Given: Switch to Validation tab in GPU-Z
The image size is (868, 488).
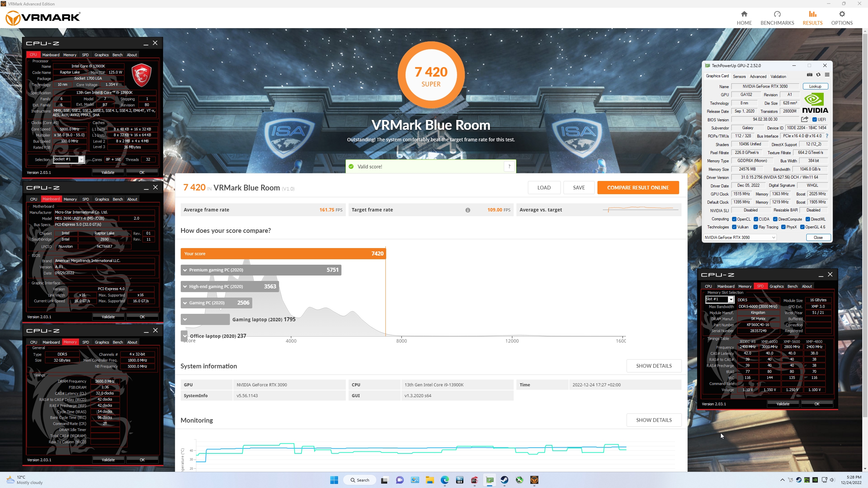Looking at the screenshot, I should coord(778,77).
